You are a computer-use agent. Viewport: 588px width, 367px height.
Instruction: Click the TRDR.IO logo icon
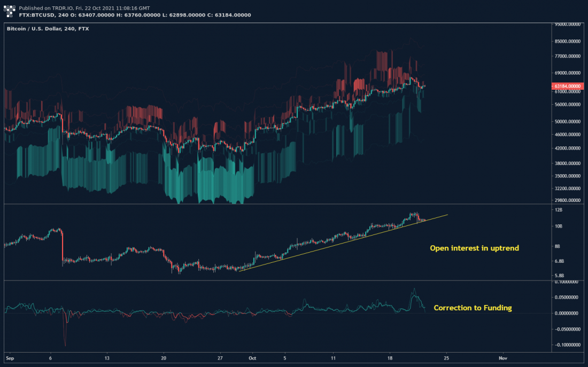coord(10,12)
